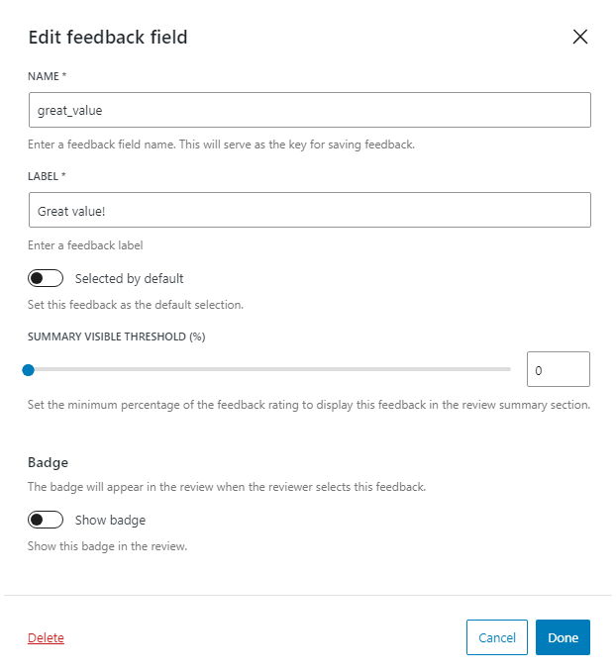The image size is (616, 672).
Task: Turn on the Show badge toggle
Action: click(46, 520)
